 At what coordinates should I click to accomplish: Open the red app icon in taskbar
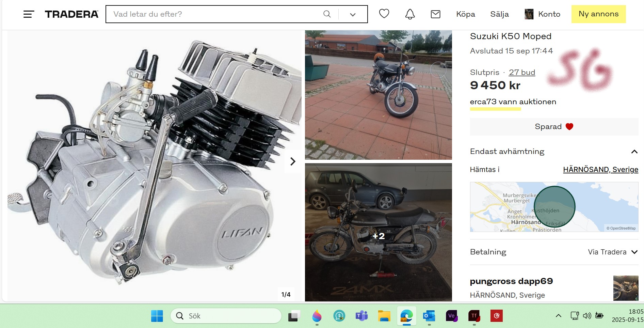point(497,316)
